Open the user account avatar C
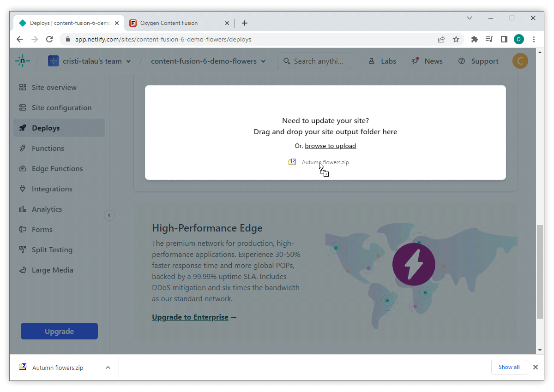 tap(520, 61)
